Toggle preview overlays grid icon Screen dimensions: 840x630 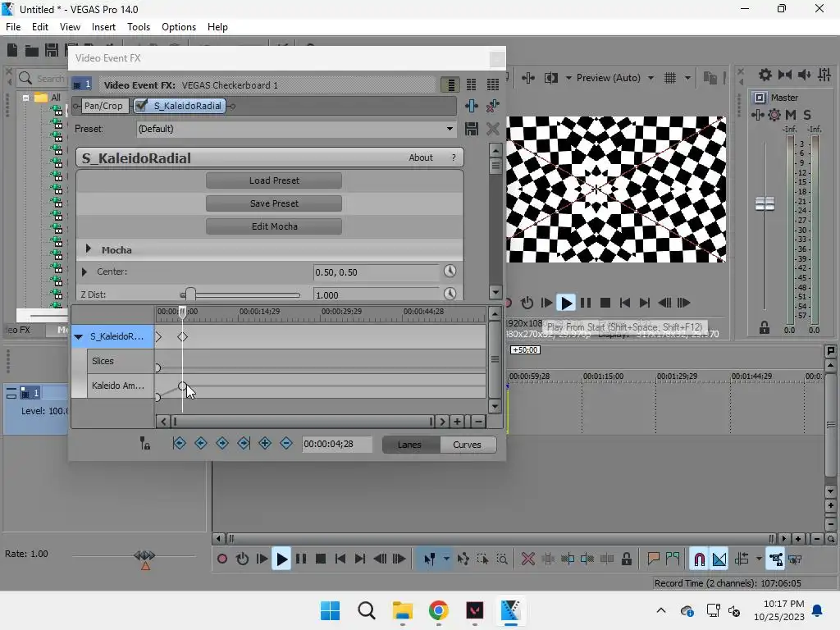click(670, 78)
